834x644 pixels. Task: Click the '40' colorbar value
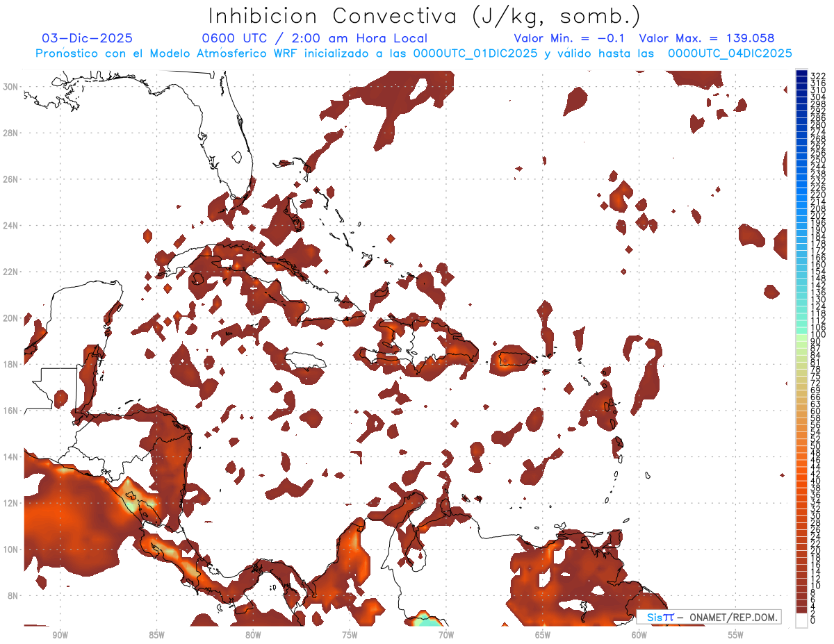coord(815,481)
